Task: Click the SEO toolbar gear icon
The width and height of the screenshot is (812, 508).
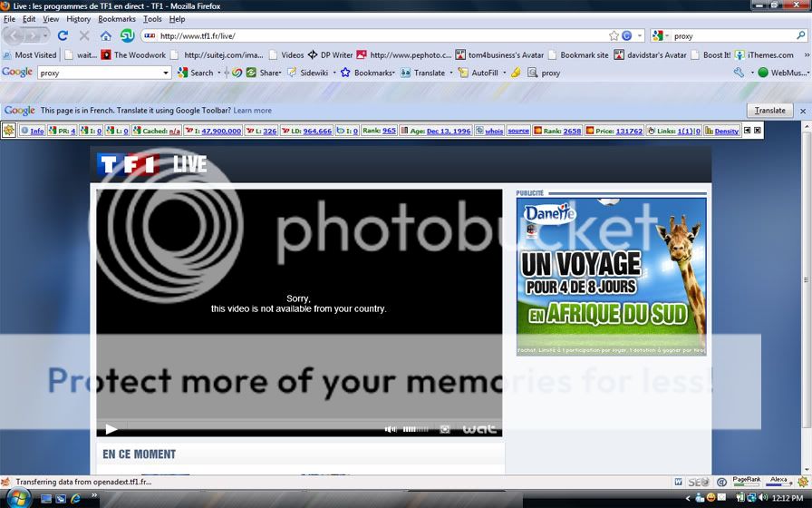Action: (9, 131)
